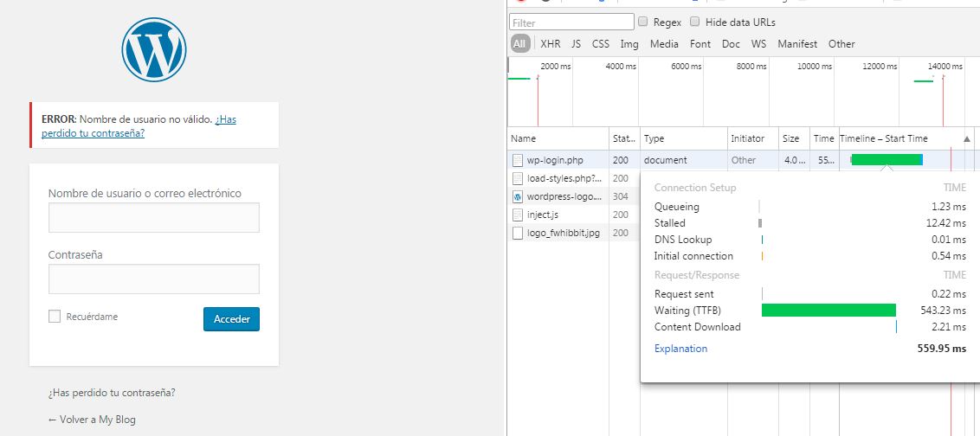Image resolution: width=980 pixels, height=436 pixels.
Task: Focus the network Filter text field
Action: pos(571,22)
